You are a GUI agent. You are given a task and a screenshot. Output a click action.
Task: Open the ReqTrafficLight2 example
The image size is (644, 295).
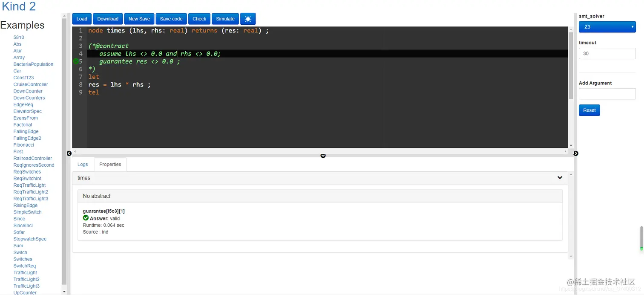(x=31, y=192)
